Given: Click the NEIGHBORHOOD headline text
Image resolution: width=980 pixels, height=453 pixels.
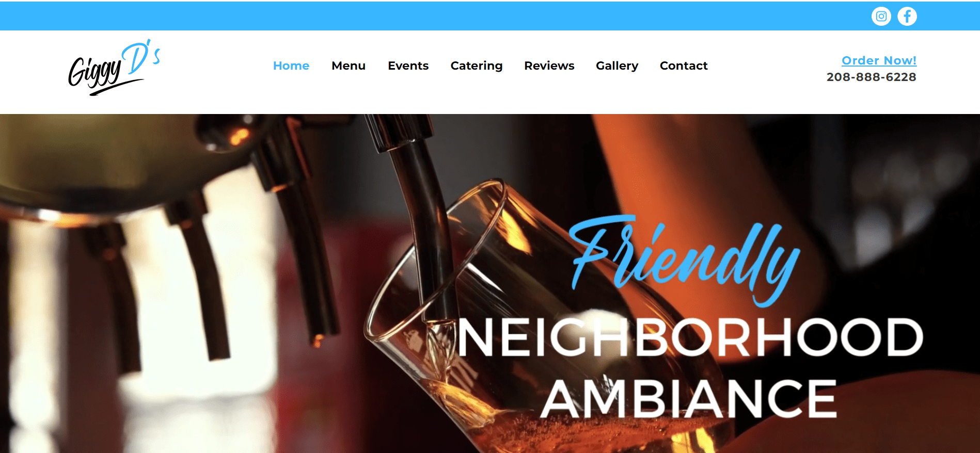Looking at the screenshot, I should pyautogui.click(x=690, y=337).
